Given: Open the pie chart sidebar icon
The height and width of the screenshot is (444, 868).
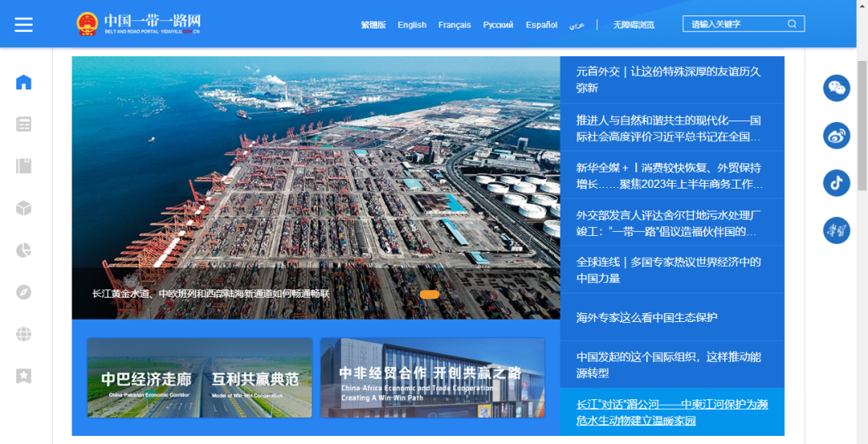Looking at the screenshot, I should pos(24,250).
